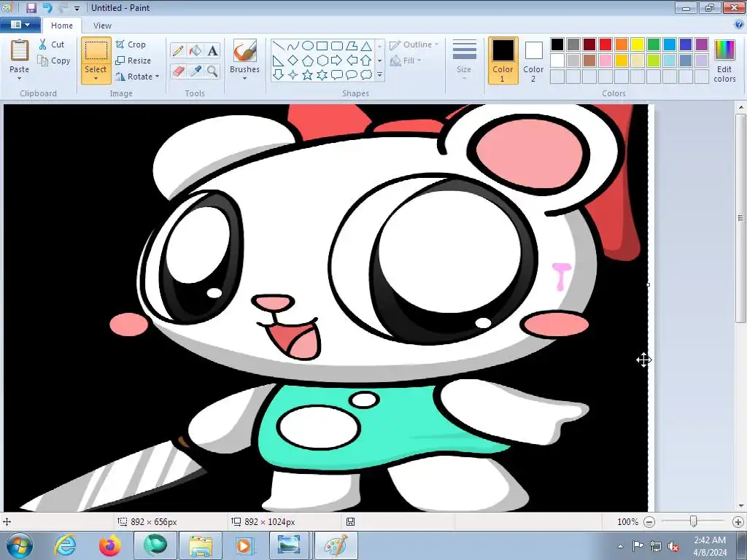
Task: Choose the Line shape
Action: [279, 46]
